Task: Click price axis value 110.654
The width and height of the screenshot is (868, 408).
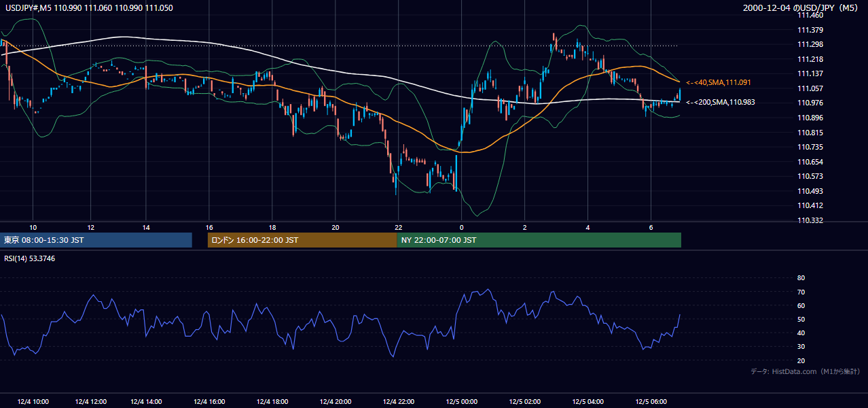Action: coord(810,162)
